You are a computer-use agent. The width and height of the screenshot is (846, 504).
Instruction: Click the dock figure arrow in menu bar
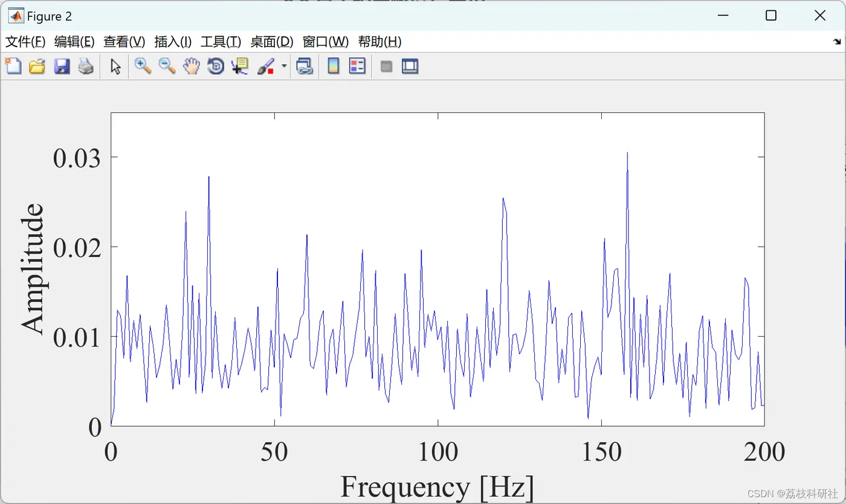(837, 42)
